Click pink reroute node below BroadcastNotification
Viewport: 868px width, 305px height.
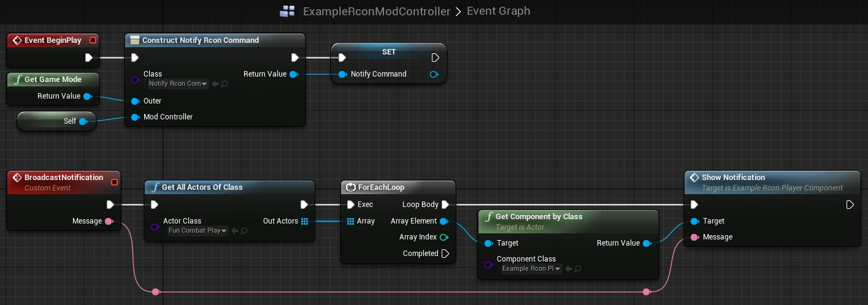point(156,292)
